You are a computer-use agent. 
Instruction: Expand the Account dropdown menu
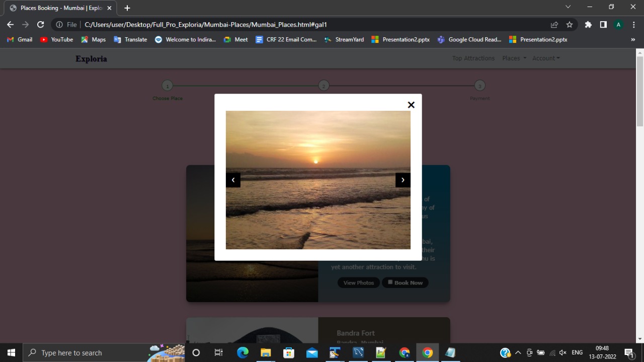[x=546, y=58]
